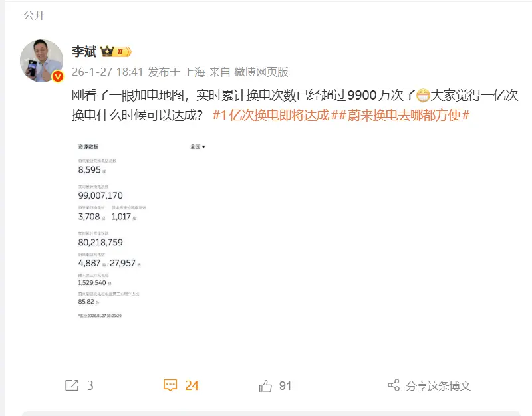Image resolution: width=532 pixels, height=416 pixels.
Task: Click the 公开 visibility label
Action: (x=35, y=15)
